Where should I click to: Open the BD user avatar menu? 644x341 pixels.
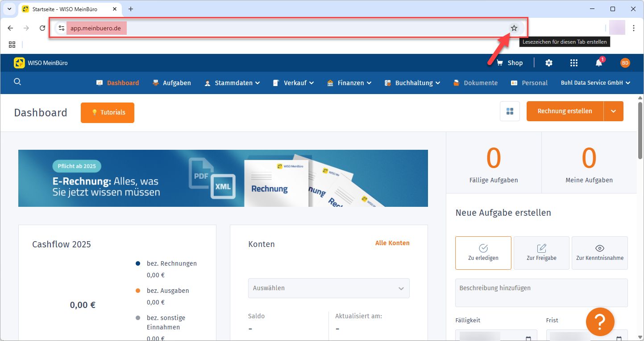coord(625,63)
